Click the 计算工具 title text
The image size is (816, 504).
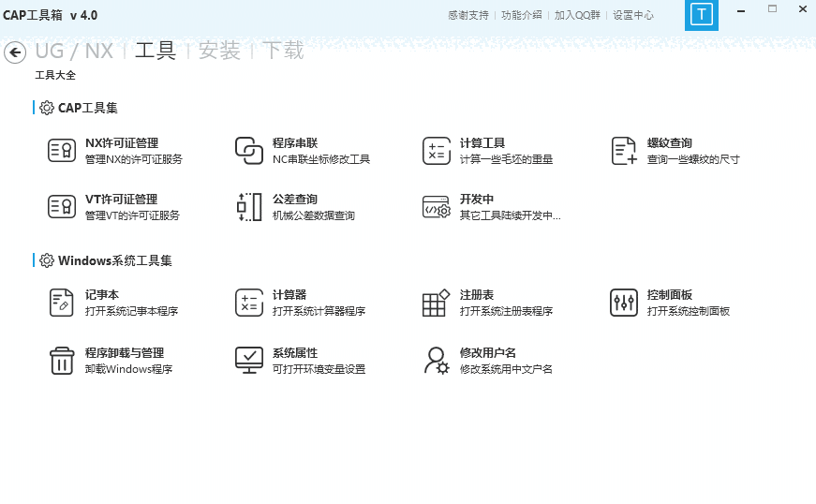[x=482, y=143]
